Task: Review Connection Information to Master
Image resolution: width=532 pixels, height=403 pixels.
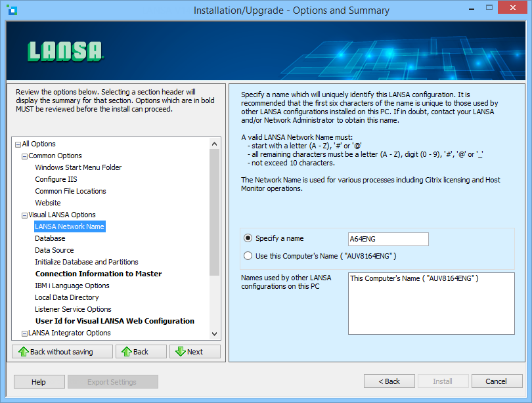Action: pyautogui.click(x=99, y=274)
